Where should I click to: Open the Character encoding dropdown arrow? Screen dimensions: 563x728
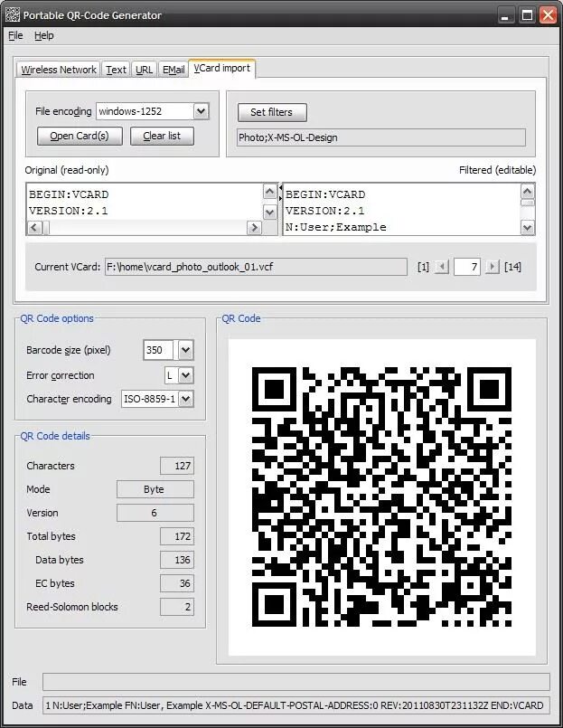(x=185, y=399)
